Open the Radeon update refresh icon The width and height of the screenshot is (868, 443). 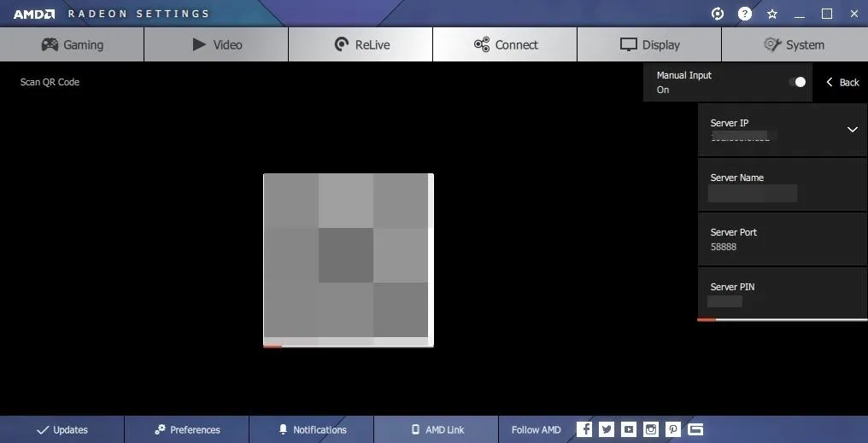pyautogui.click(x=718, y=14)
